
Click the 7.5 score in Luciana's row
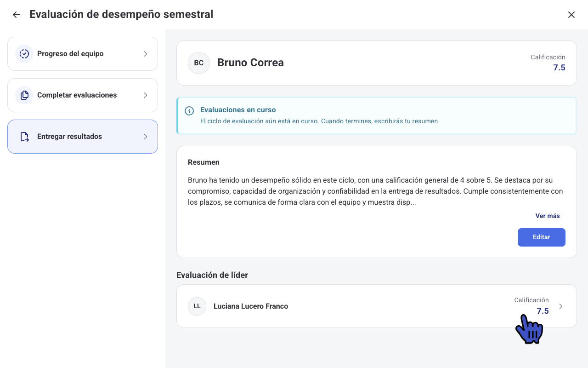pos(543,311)
